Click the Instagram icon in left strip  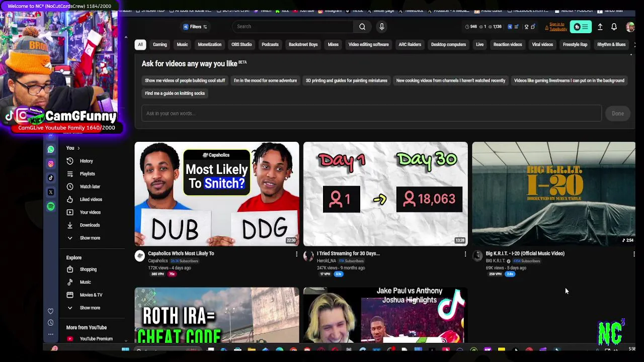pyautogui.click(x=51, y=163)
